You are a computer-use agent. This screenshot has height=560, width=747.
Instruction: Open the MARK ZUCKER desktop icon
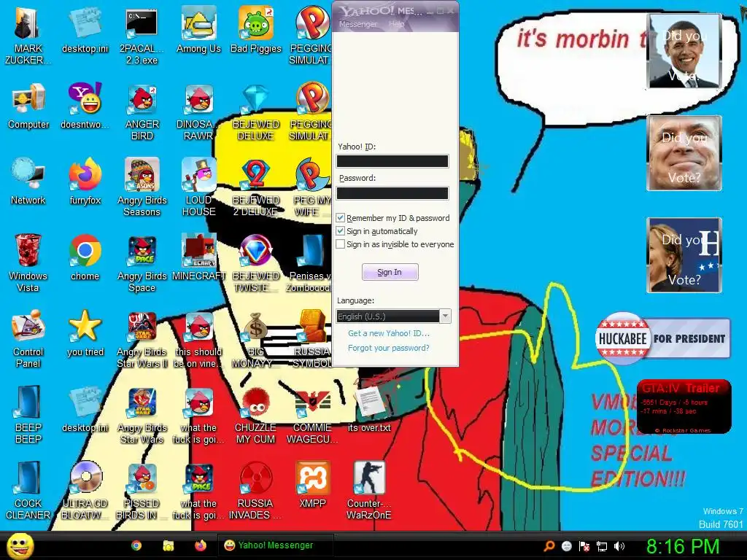click(28, 36)
